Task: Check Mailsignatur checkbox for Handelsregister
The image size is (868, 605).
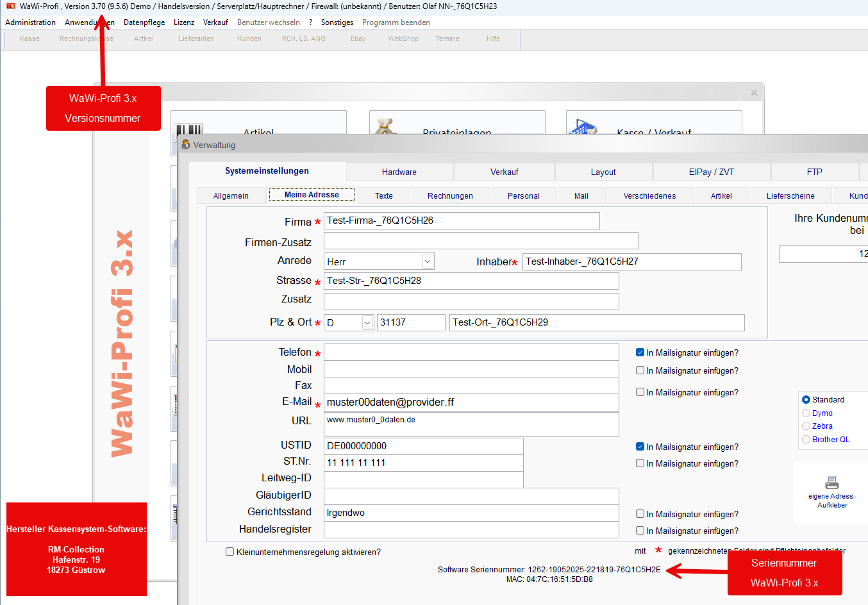Action: click(x=640, y=531)
